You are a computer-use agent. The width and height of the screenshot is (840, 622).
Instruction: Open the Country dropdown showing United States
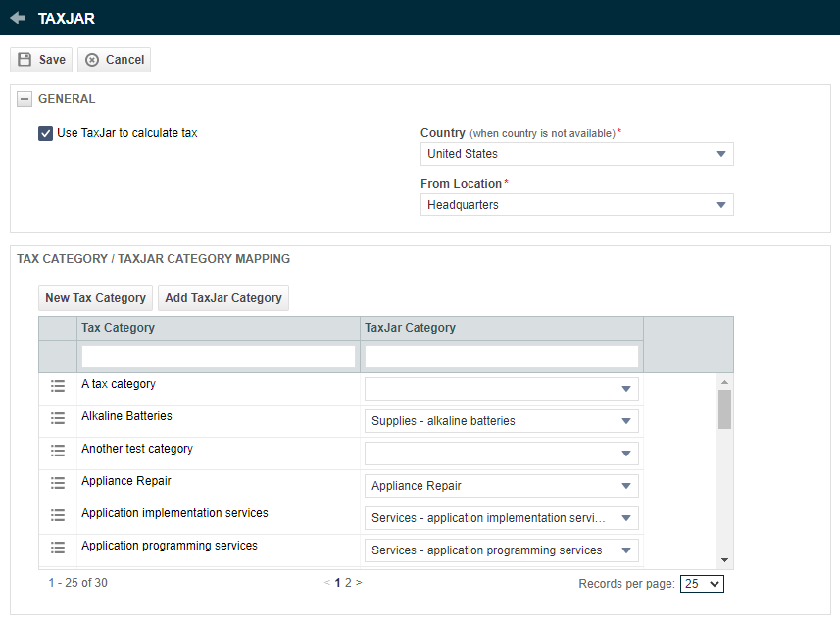tap(577, 154)
